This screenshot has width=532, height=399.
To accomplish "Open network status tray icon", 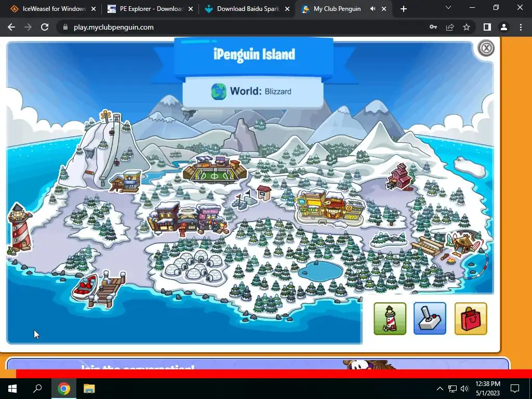I will click(453, 389).
